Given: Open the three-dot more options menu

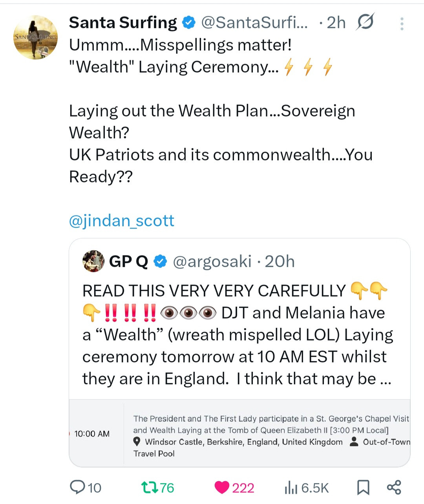Looking at the screenshot, I should [402, 24].
